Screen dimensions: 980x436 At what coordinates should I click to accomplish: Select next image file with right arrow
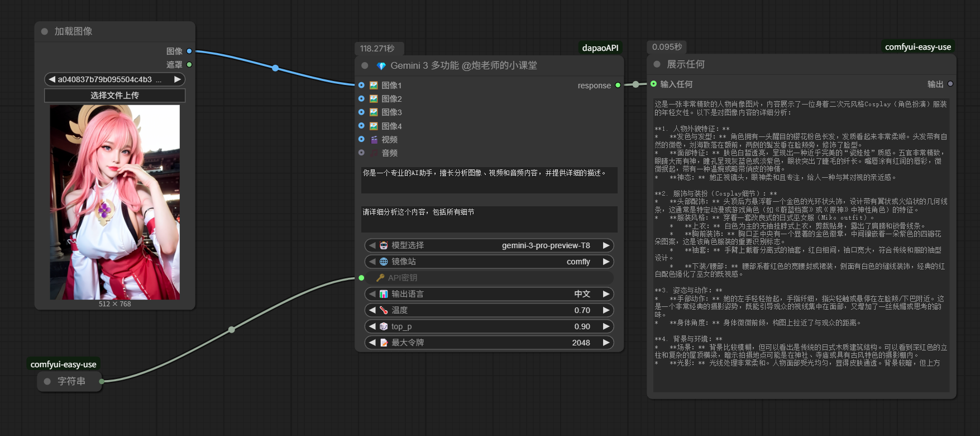point(178,79)
